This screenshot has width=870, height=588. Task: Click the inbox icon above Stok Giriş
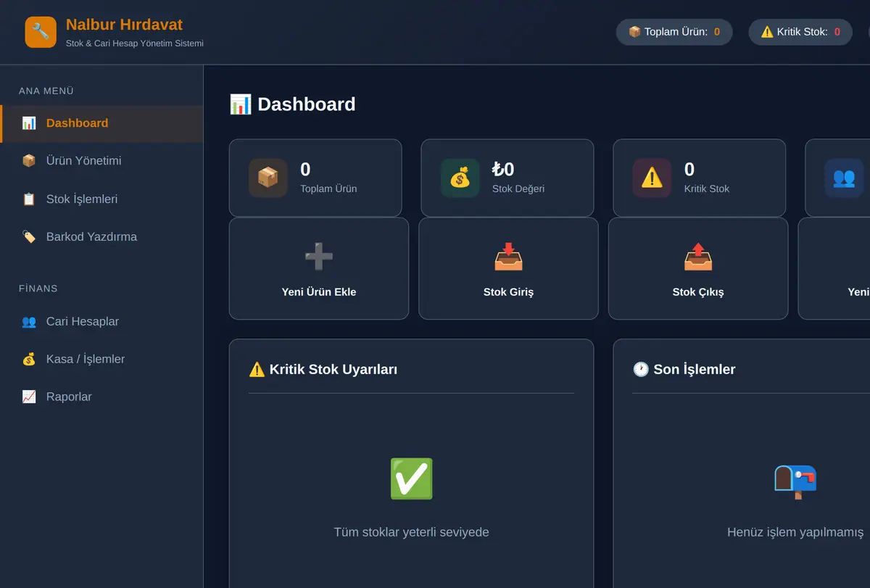point(508,257)
